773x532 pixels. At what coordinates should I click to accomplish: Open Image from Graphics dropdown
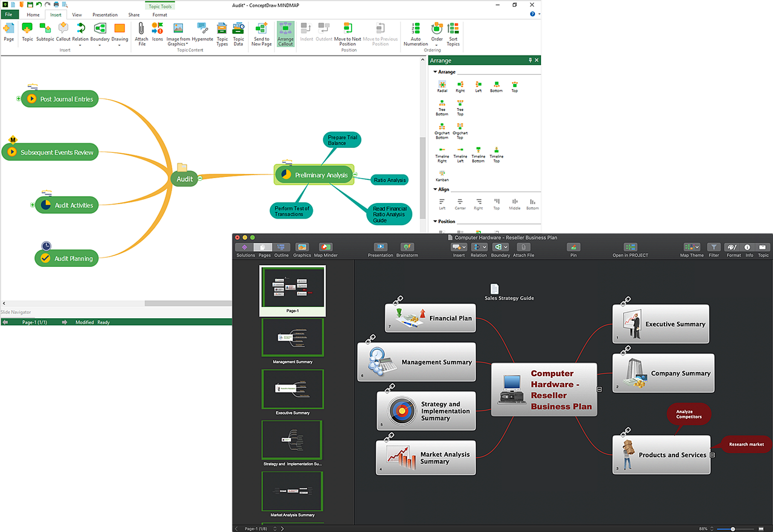click(x=178, y=34)
